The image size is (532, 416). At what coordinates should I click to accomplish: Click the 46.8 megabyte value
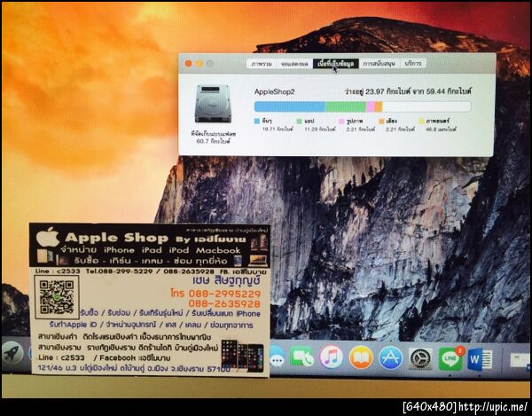[x=441, y=130]
